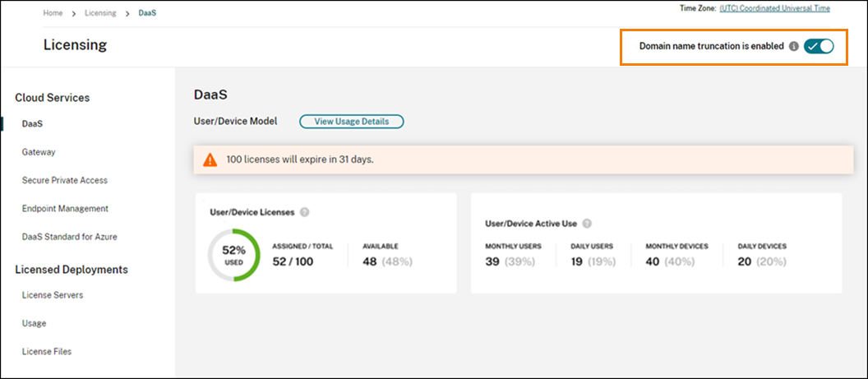This screenshot has width=868, height=379.
Task: Disable the domain name truncation toggle
Action: (x=819, y=47)
